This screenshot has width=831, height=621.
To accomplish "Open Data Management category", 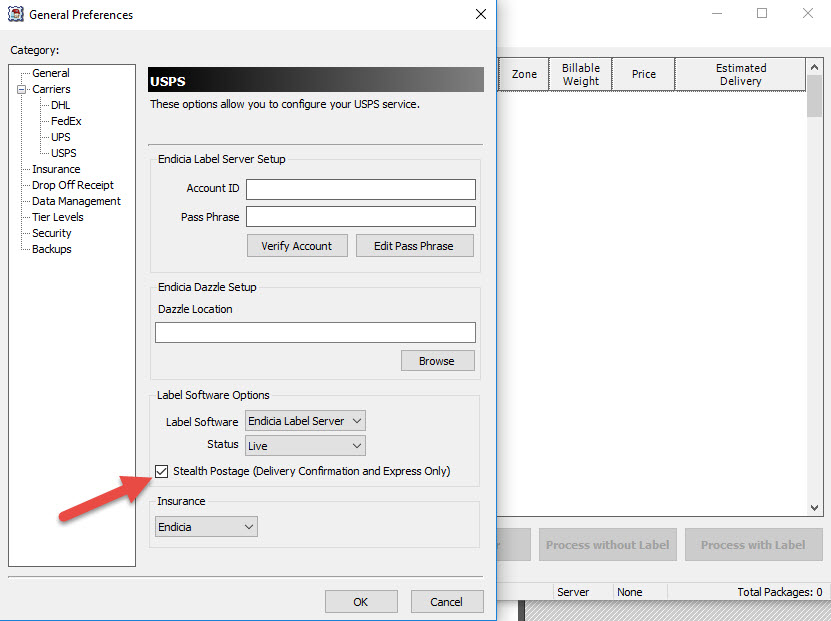I will click(x=76, y=201).
